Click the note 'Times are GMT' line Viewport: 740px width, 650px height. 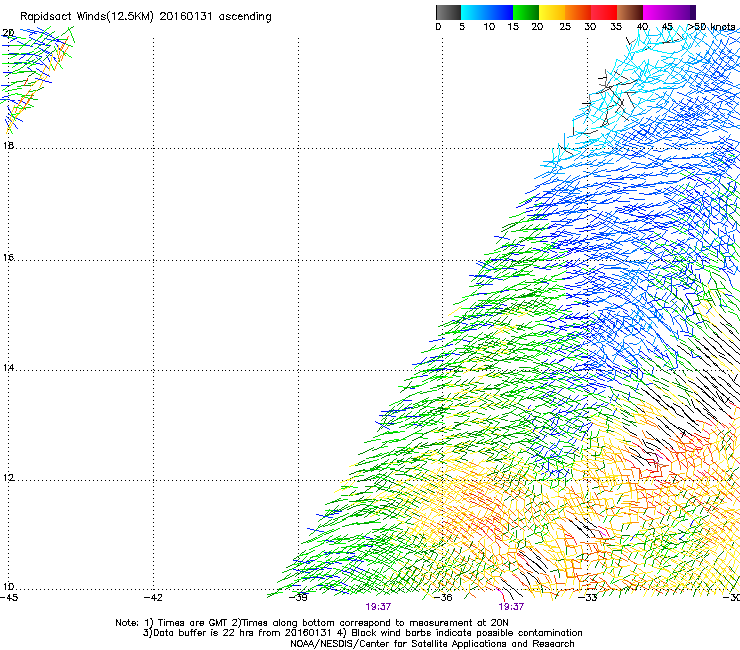(x=312, y=623)
